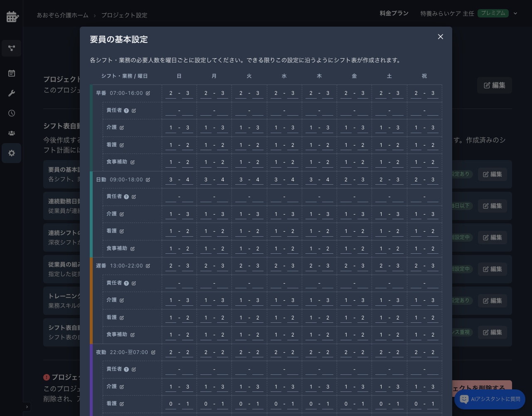
Task: Click the edit icon next to 夜勤 22:00-翌07:00
Action: pyautogui.click(x=153, y=352)
